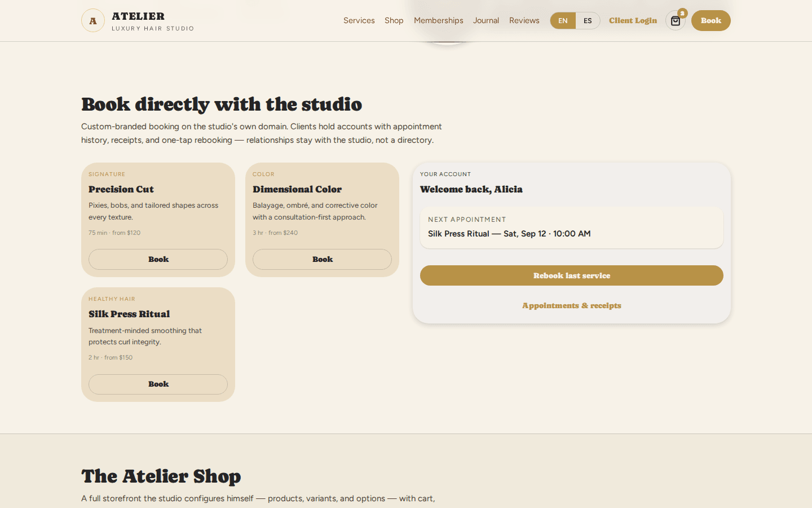The image size is (812, 508).
Task: Click 'Book directly with the studio' heading
Action: click(x=222, y=104)
